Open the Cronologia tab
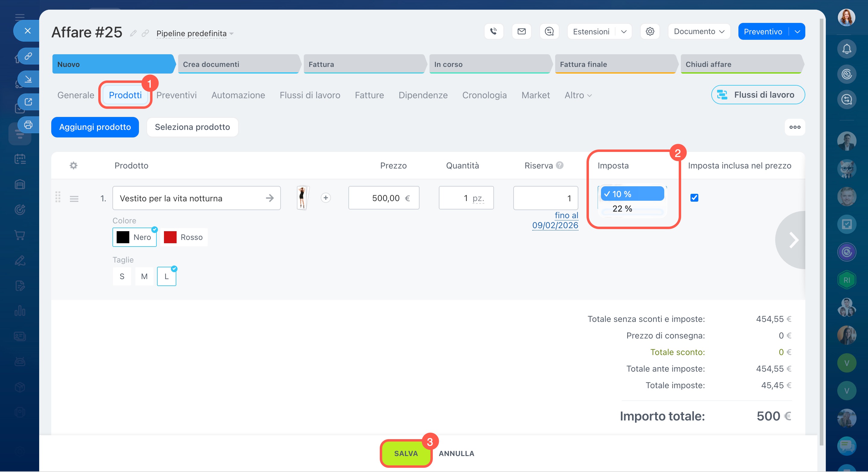Viewport: 868px width, 472px height. (x=484, y=95)
